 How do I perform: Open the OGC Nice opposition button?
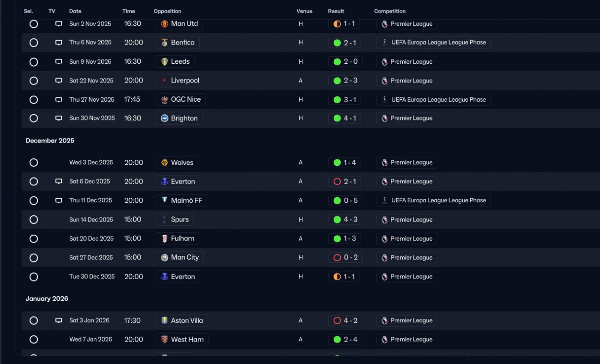click(x=180, y=99)
